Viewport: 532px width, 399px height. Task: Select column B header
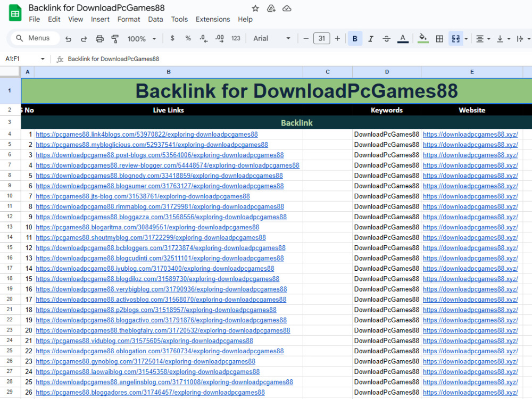pyautogui.click(x=169, y=72)
